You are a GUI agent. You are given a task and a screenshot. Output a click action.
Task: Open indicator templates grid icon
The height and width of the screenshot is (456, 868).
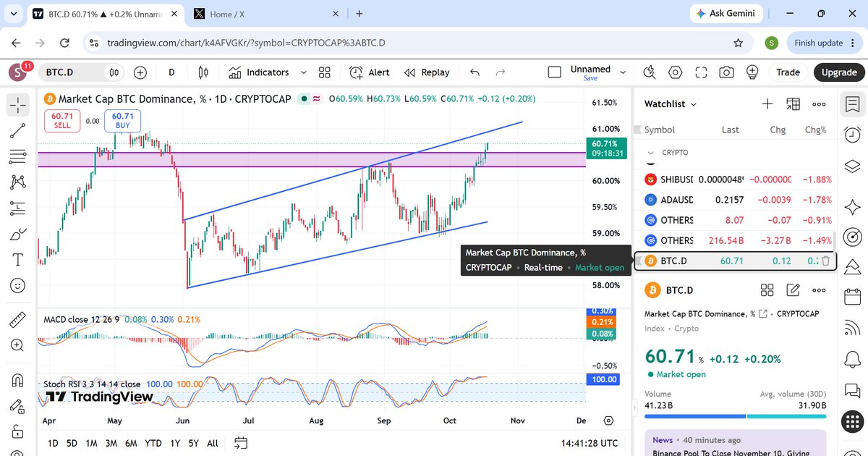(325, 72)
